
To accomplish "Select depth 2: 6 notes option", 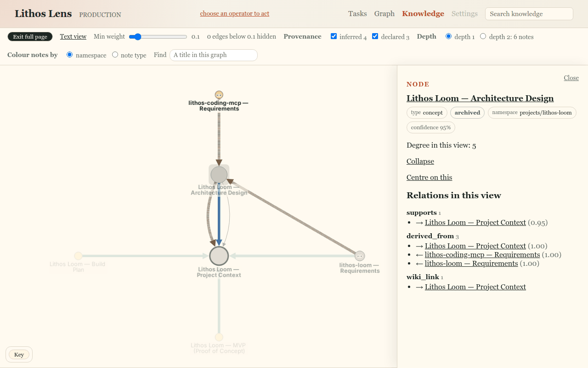I will [x=483, y=36].
